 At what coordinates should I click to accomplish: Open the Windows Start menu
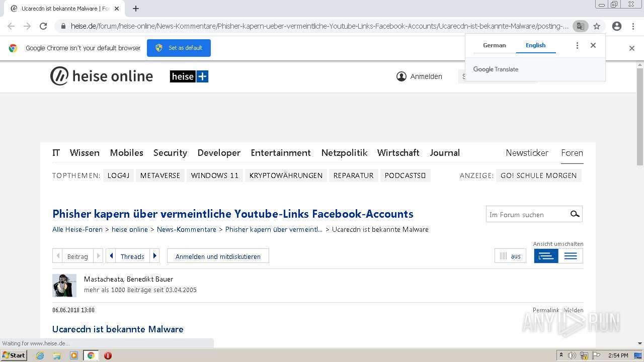point(14,355)
